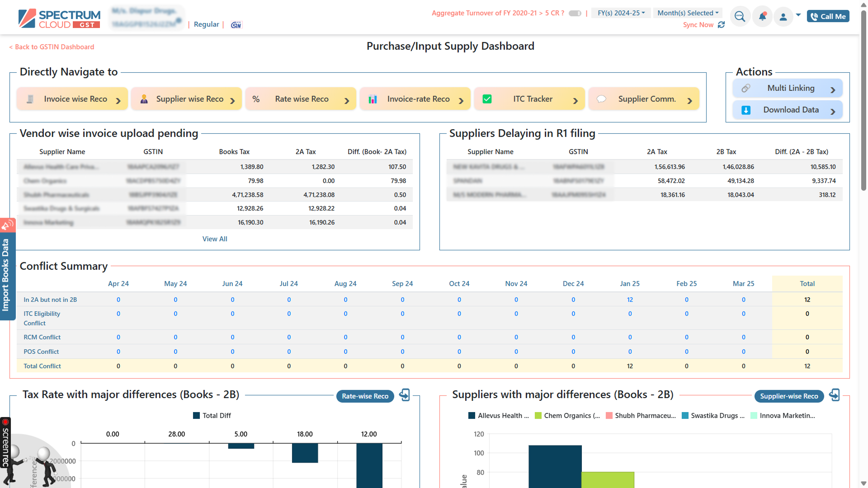Toggle Total Diff legend in chart

(x=212, y=416)
